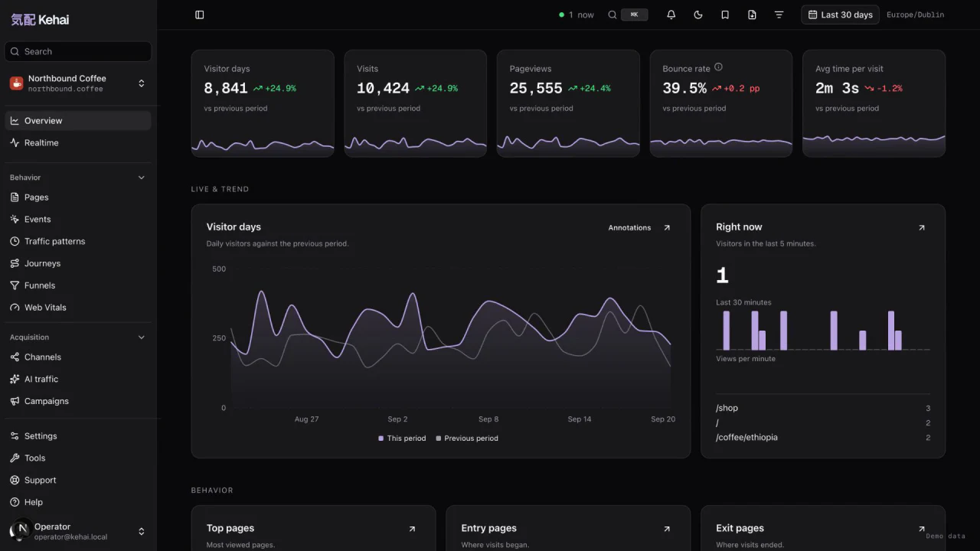Open the Northbound Coffee site switcher

click(x=78, y=83)
